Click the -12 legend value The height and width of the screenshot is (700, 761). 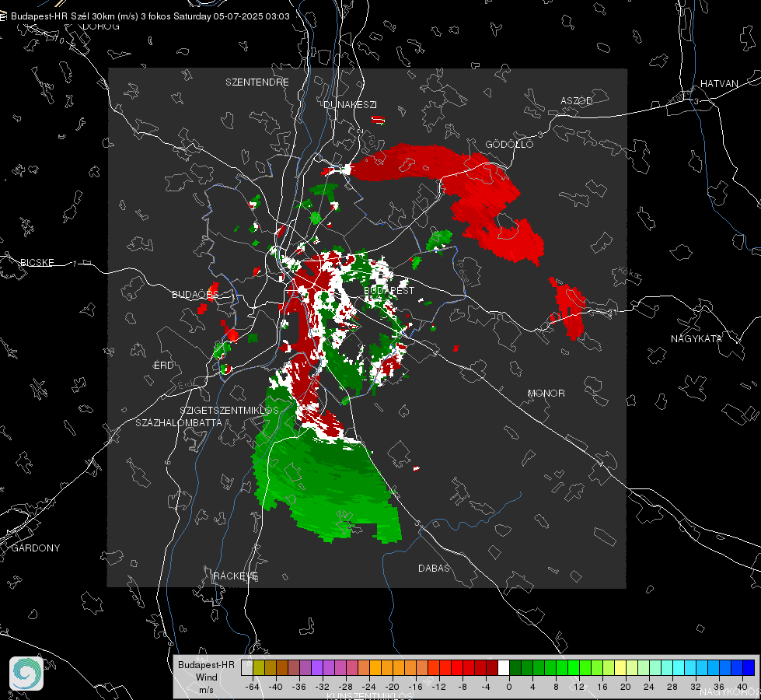pos(438,687)
